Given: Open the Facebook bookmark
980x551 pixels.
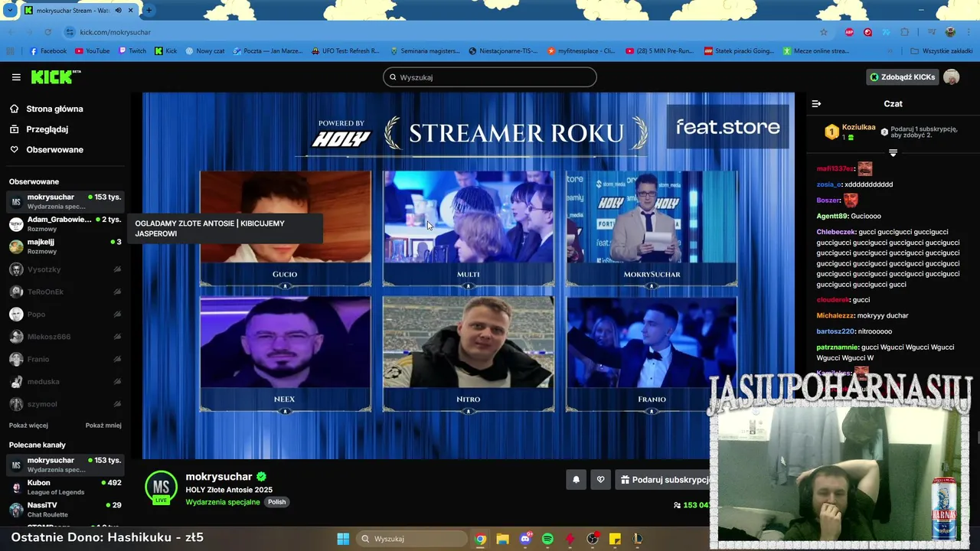Looking at the screenshot, I should 48,51.
